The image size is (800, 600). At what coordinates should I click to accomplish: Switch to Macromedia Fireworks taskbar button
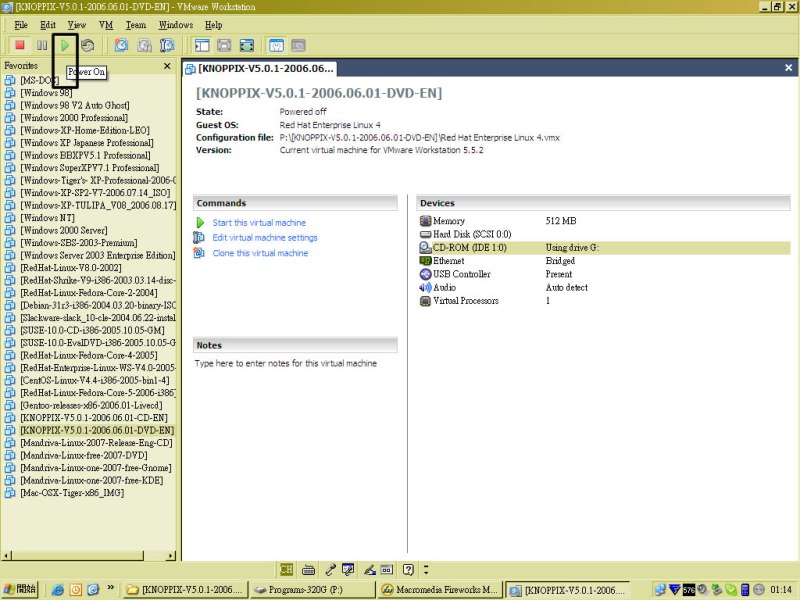pos(439,590)
